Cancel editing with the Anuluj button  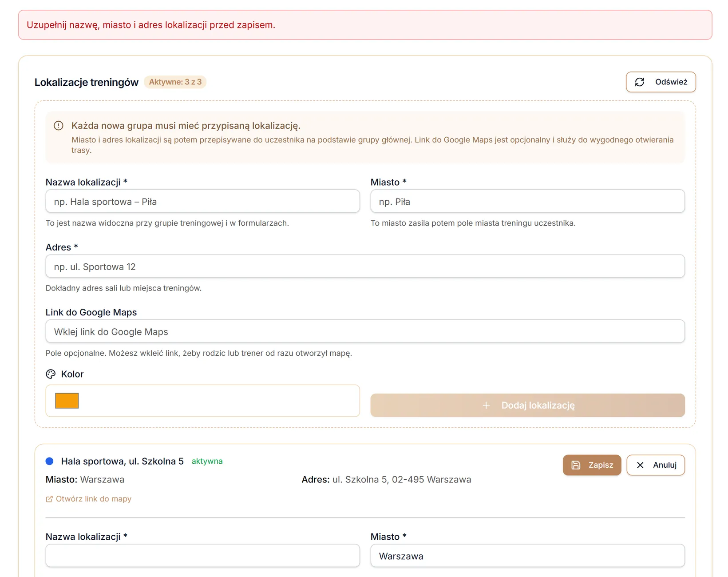pos(656,465)
